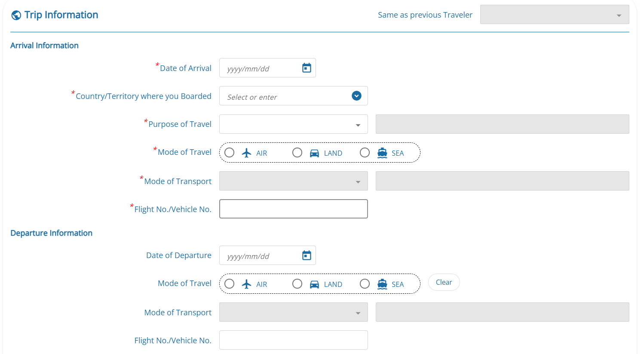Click the Date of Arrival text field
The width and height of the screenshot is (644, 354).
(x=260, y=68)
